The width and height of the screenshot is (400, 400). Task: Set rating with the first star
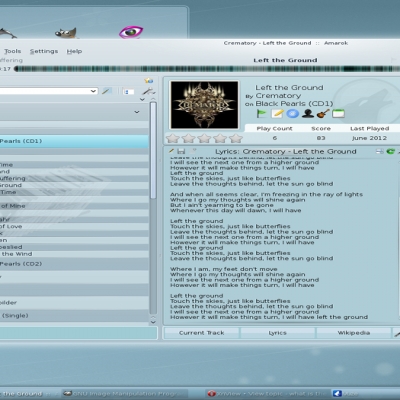point(173,138)
